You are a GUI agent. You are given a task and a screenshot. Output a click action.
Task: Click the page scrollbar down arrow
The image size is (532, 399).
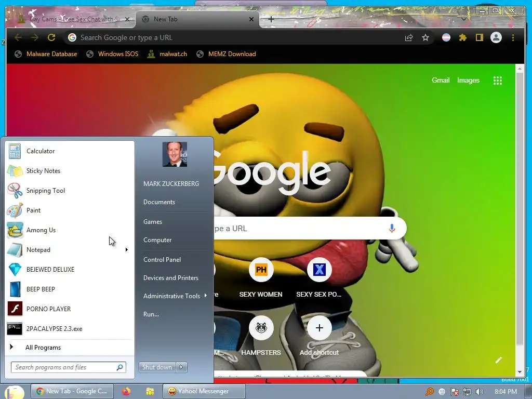coord(520,373)
